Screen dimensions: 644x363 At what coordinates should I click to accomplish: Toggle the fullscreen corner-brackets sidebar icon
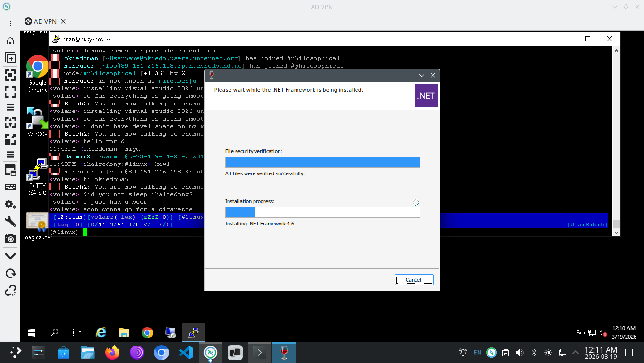[10, 92]
